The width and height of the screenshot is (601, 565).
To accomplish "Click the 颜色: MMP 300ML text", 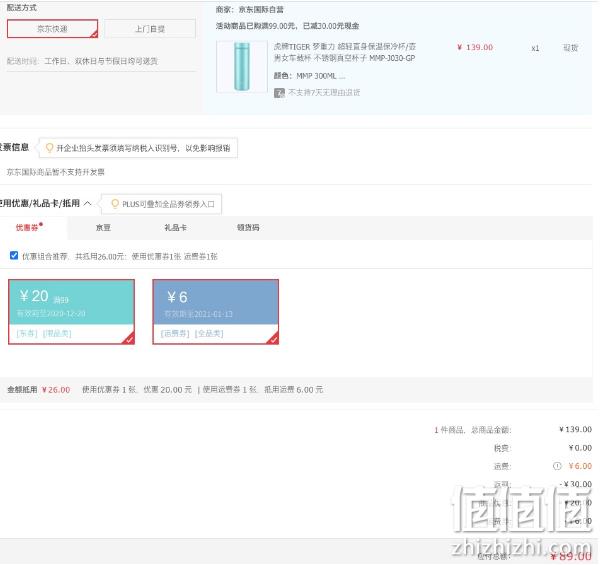I will point(309,76).
